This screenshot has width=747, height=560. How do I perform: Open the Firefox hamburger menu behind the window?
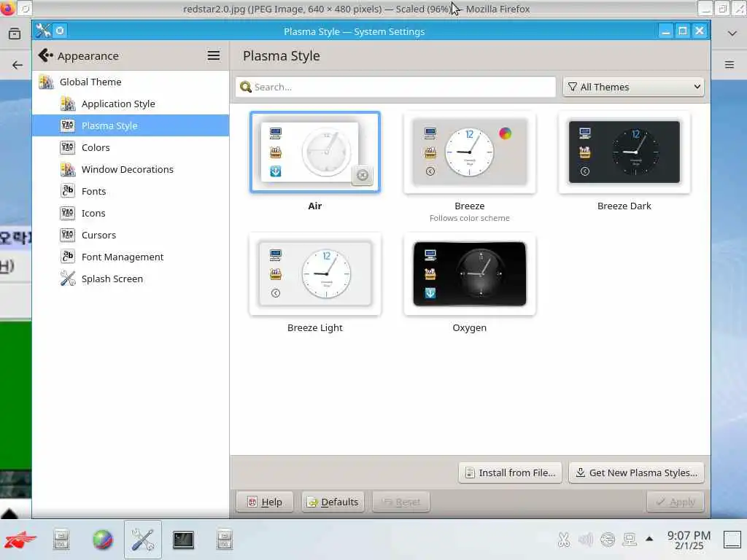(x=729, y=65)
